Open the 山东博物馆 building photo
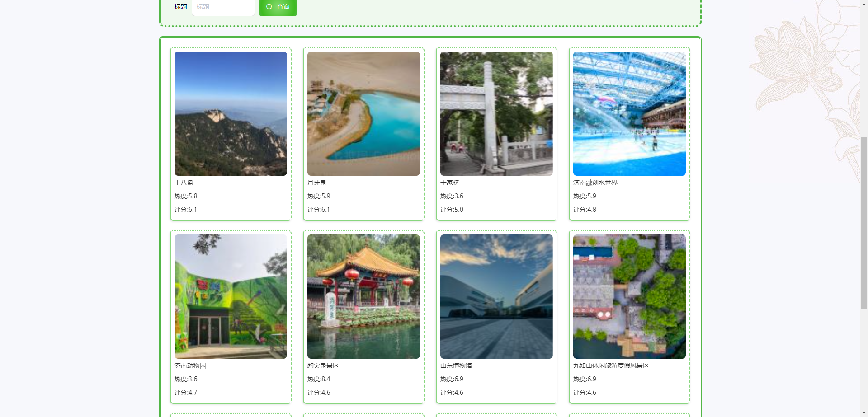 click(x=496, y=296)
